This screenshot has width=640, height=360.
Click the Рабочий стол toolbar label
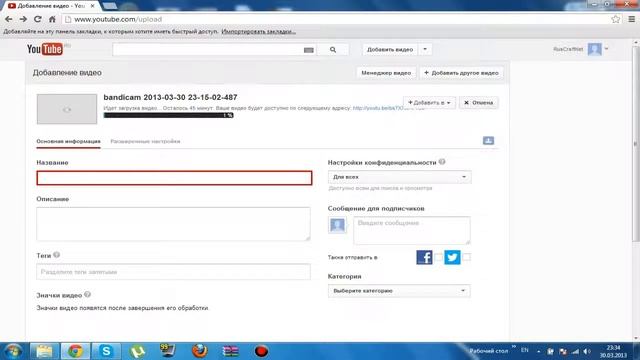pyautogui.click(x=489, y=351)
